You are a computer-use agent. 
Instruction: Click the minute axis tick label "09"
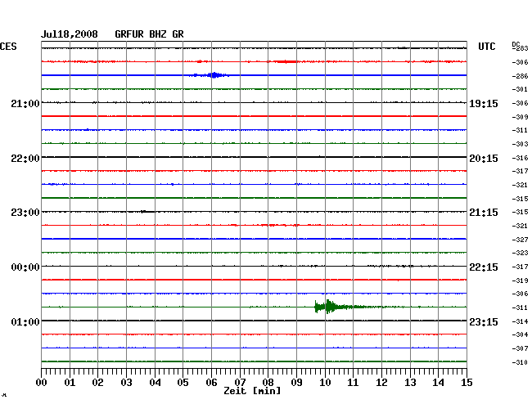pyautogui.click(x=296, y=383)
